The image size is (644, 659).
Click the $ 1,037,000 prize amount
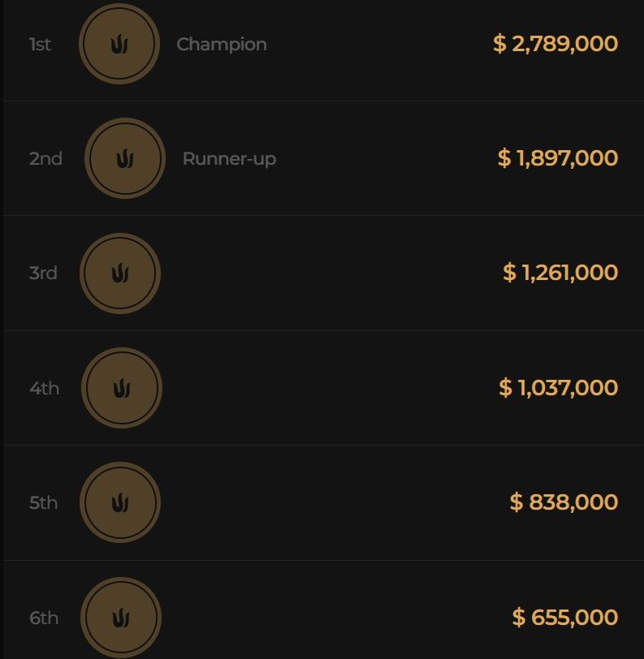point(559,388)
